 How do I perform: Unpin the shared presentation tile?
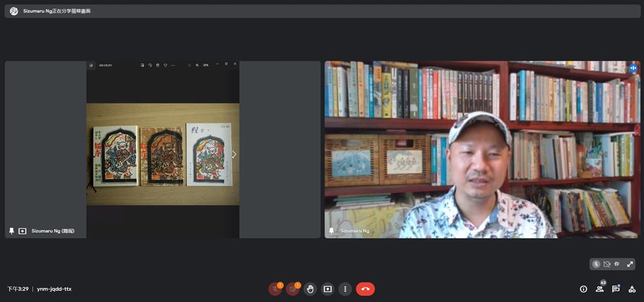point(11,231)
